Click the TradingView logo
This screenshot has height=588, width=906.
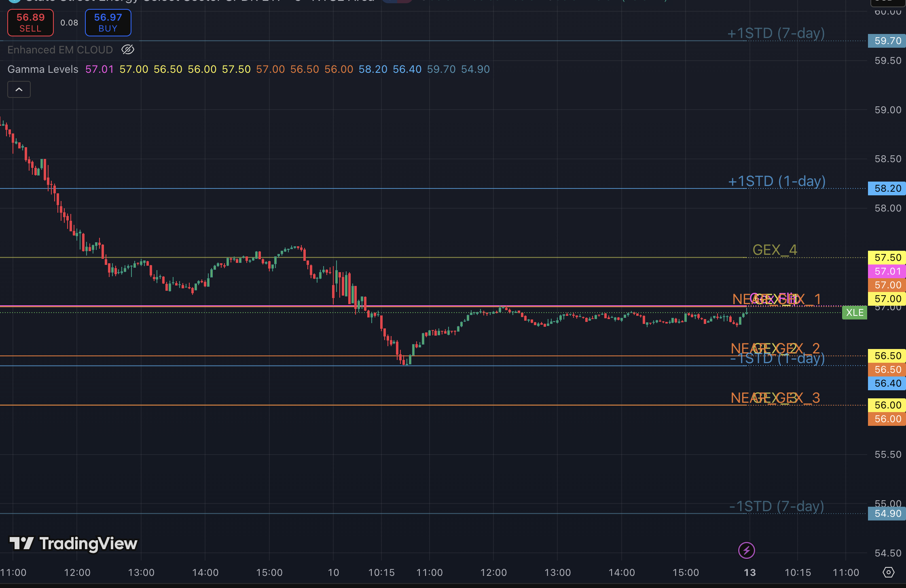[x=74, y=544]
